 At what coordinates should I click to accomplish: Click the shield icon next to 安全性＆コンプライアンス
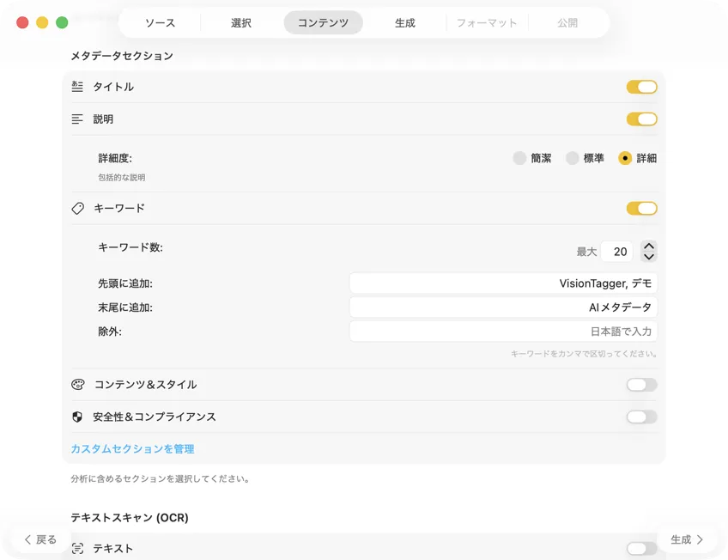(x=78, y=417)
